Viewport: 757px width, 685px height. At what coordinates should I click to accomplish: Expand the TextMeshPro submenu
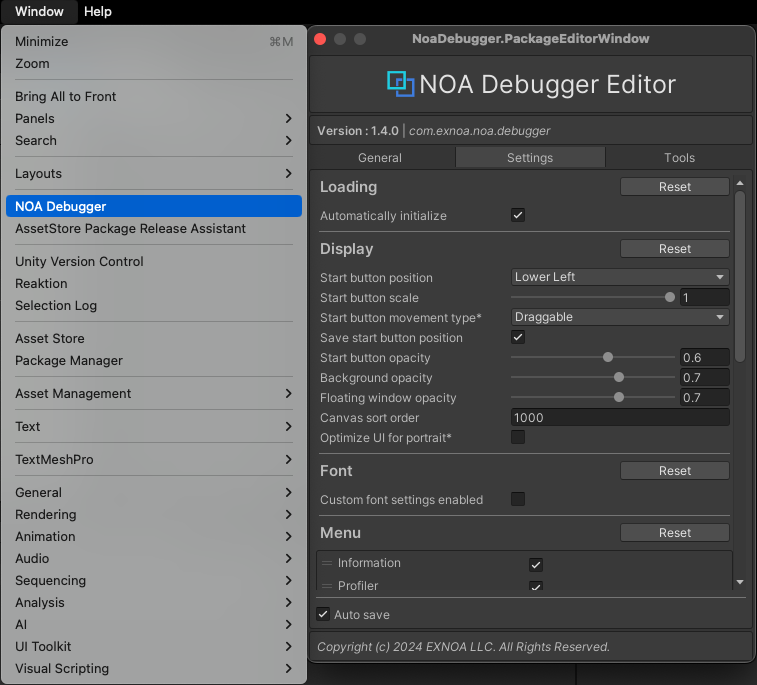click(154, 460)
